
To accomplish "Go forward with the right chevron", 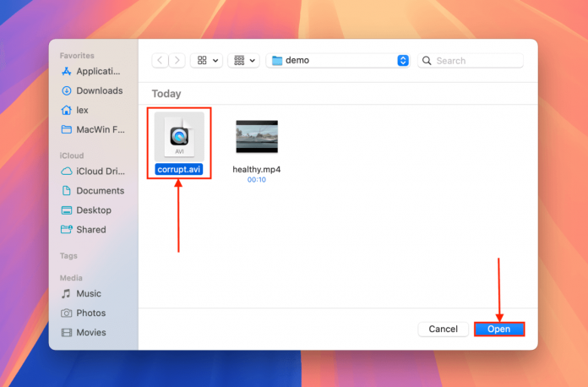I will pos(177,61).
